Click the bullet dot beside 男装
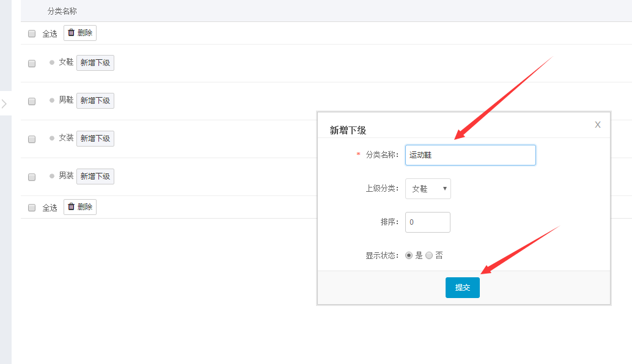Viewport: 632px width, 364px height. click(51, 176)
